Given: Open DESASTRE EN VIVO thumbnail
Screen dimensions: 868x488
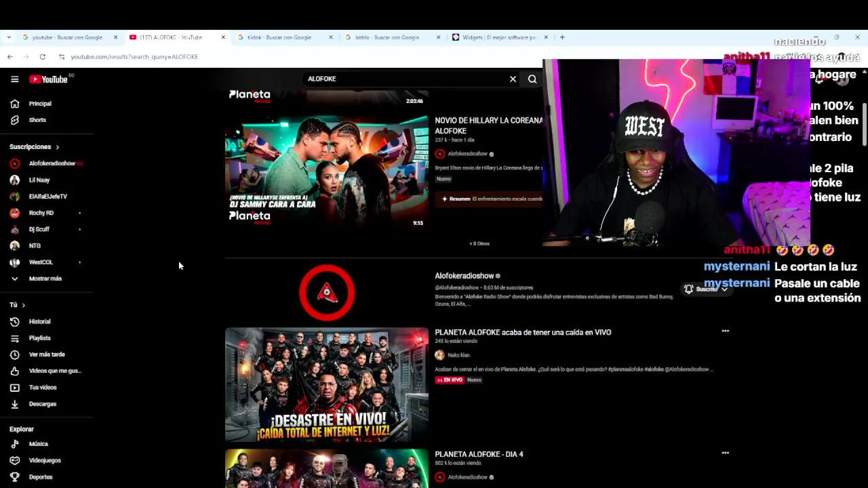Looking at the screenshot, I should click(x=327, y=385).
